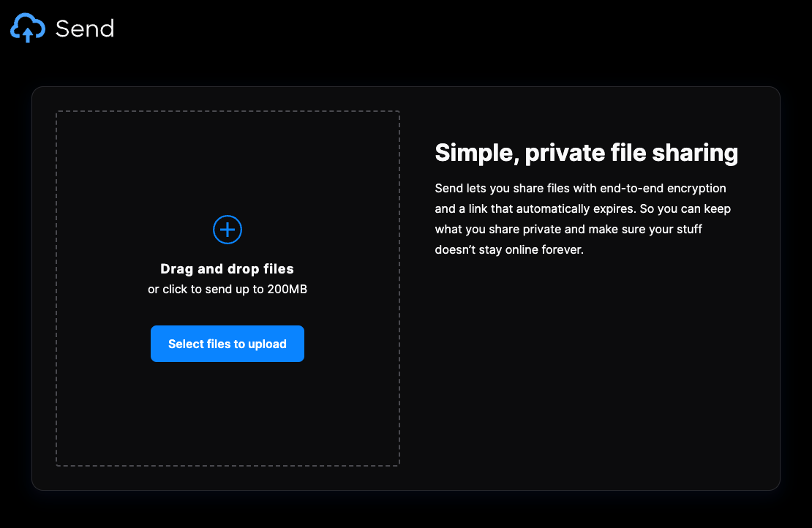The width and height of the screenshot is (812, 528).
Task: Choose files using the blue upload button
Action: coord(227,344)
